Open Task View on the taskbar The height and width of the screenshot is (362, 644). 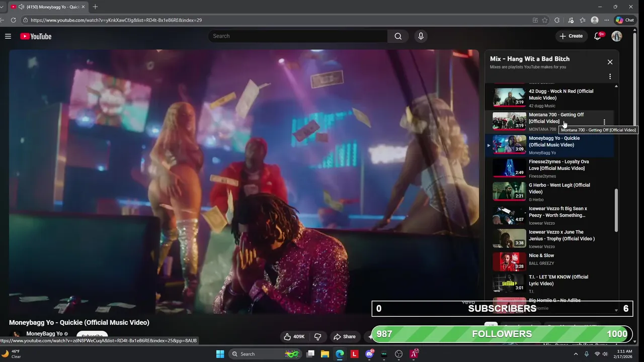coord(310,354)
